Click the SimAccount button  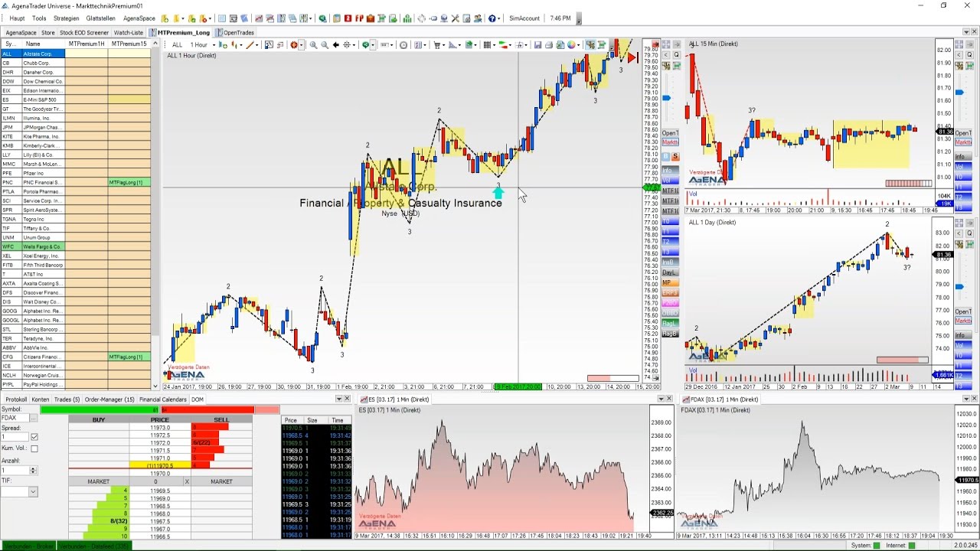pos(524,18)
